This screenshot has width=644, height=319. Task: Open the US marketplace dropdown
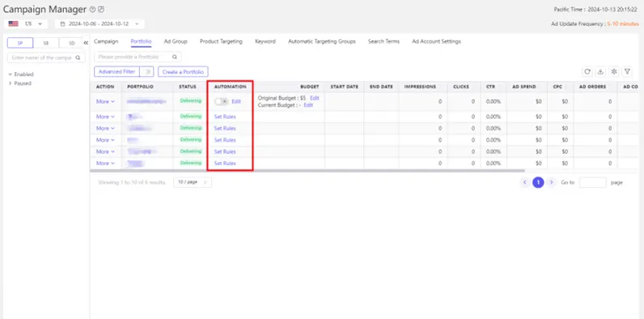click(26, 23)
